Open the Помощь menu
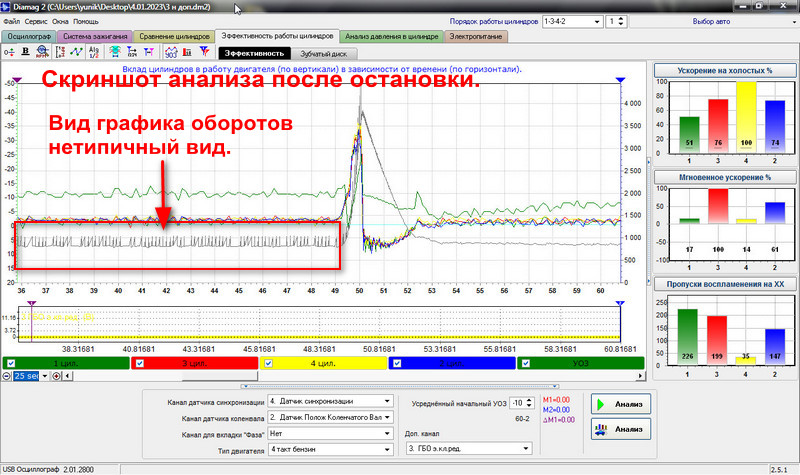Viewport: 800px width, 475px height. coord(86,21)
